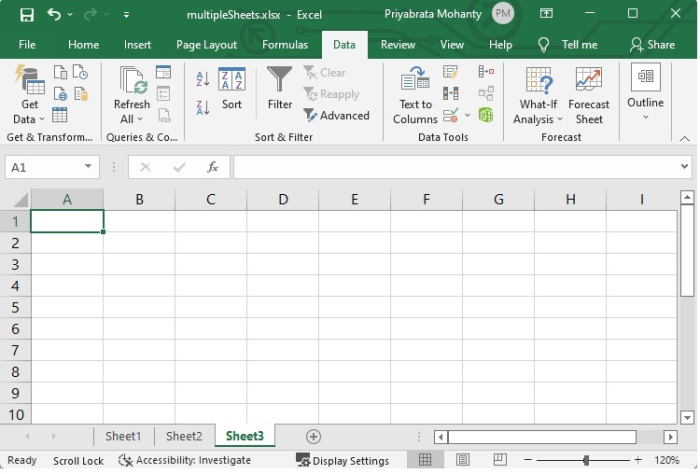700x474 pixels.
Task: Click the From Table/Range icon
Action: tap(60, 115)
